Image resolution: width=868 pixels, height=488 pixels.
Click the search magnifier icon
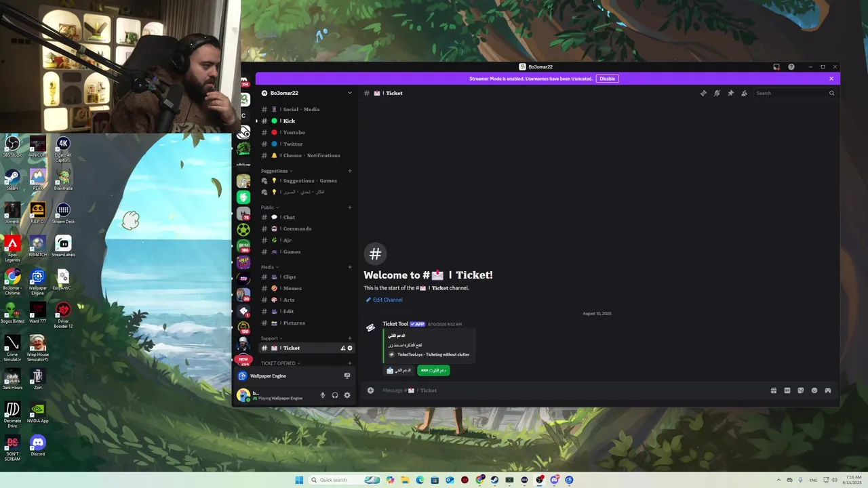[831, 93]
